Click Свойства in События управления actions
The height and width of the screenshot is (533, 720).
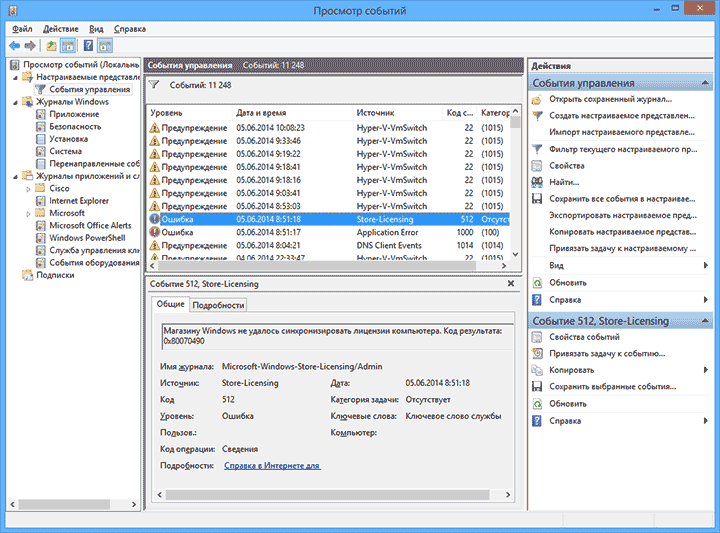click(x=567, y=166)
